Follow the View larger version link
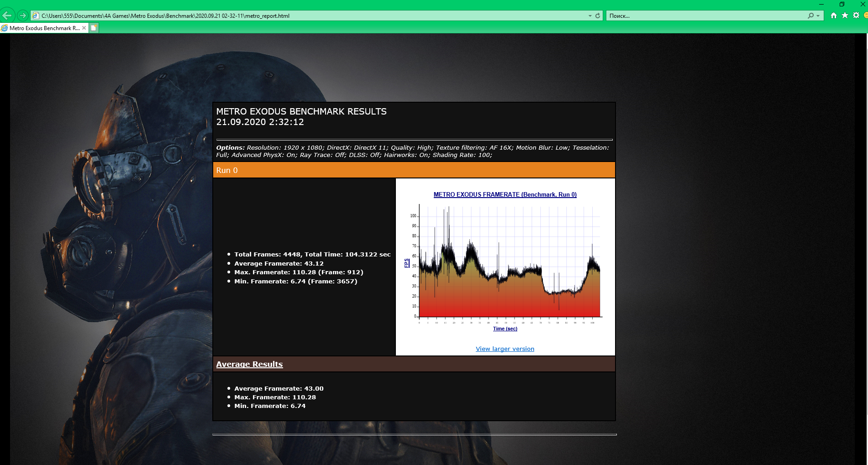868x465 pixels. point(505,349)
